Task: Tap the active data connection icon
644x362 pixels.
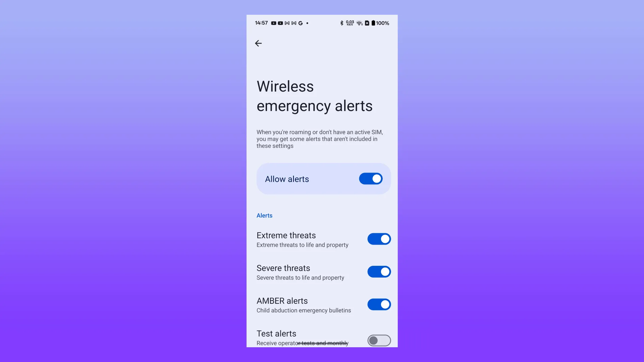Action: click(360, 23)
